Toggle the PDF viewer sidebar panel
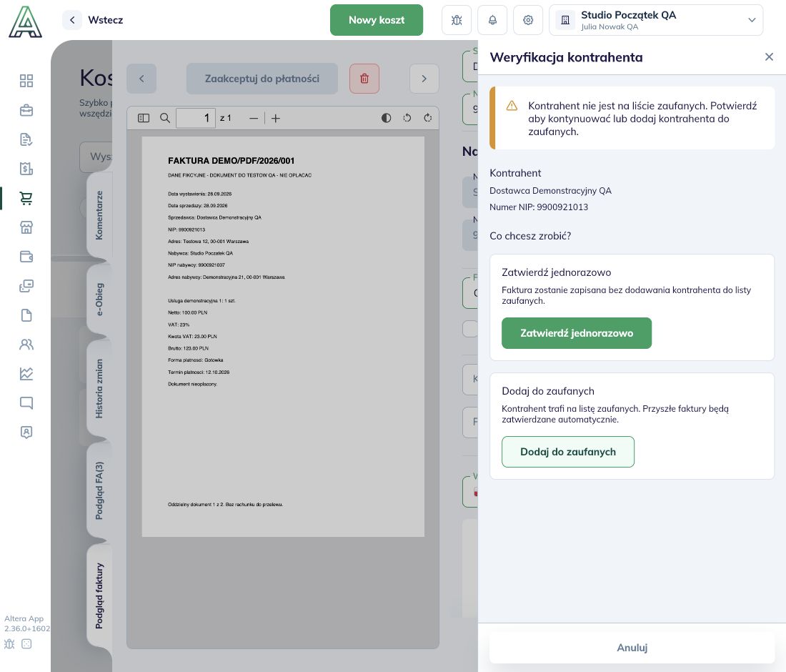786x672 pixels. click(144, 118)
